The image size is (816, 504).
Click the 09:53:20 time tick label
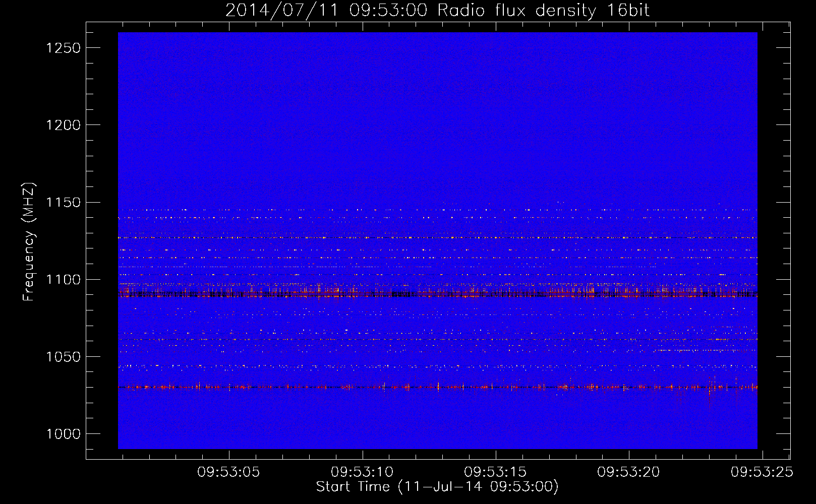point(628,472)
